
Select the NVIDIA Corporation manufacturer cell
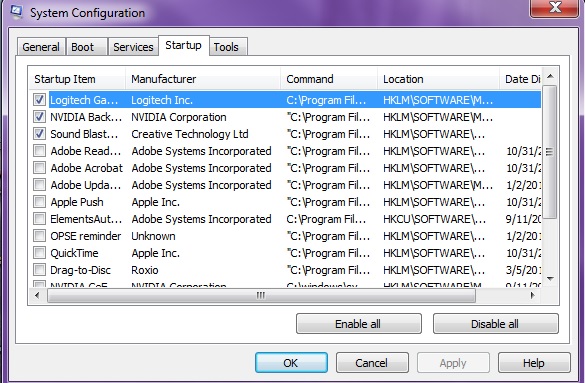tap(179, 117)
